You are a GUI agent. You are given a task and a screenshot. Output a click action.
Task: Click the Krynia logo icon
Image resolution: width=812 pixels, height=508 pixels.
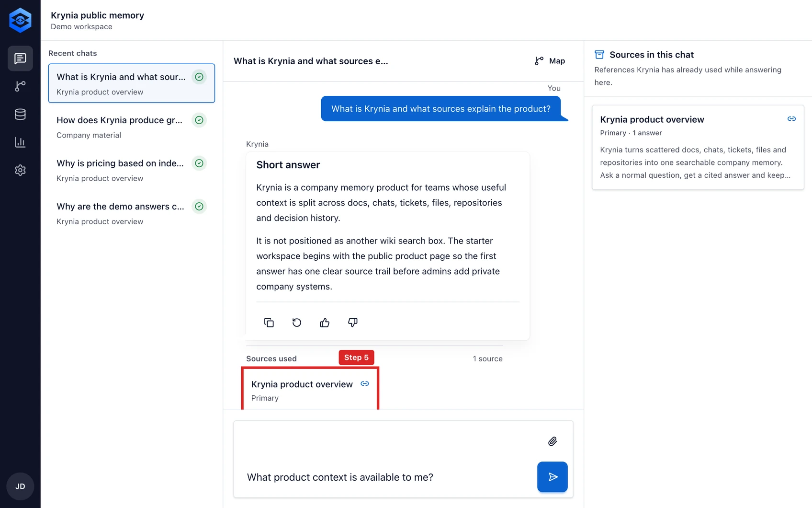tap(20, 20)
